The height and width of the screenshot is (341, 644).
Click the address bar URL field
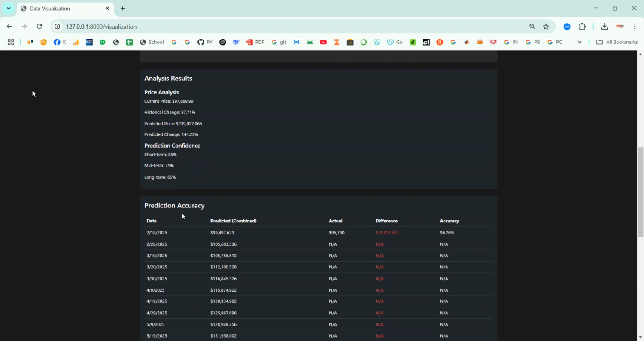pyautogui.click(x=258, y=27)
